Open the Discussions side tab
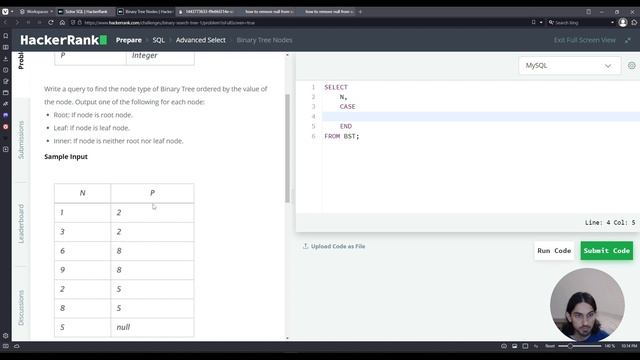 click(x=21, y=308)
